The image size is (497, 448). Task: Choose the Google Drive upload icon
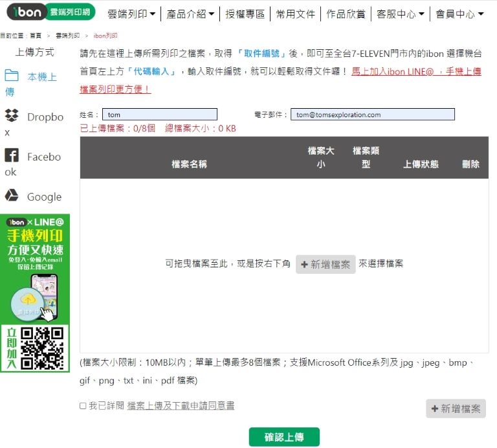pyautogui.click(x=12, y=196)
